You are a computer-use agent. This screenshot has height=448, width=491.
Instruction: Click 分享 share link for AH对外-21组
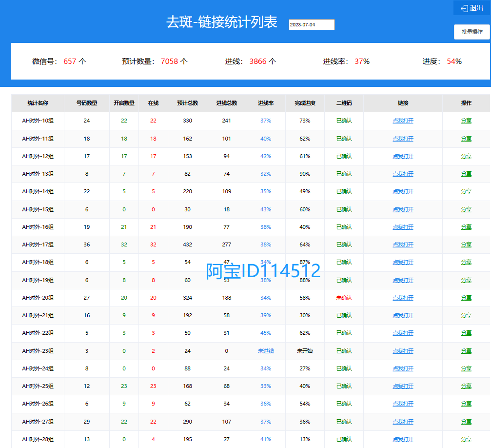(466, 315)
